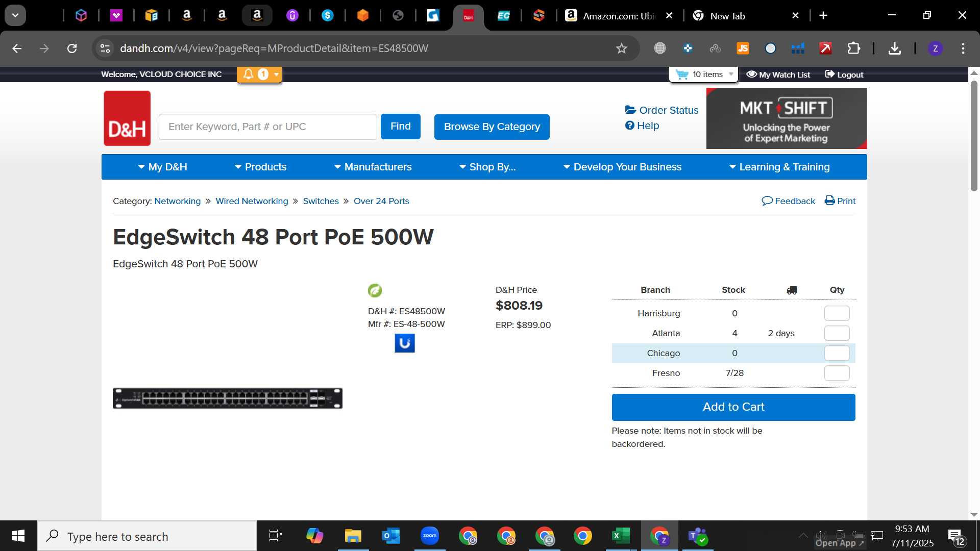
Task: Open My Watch List
Action: 778,74
